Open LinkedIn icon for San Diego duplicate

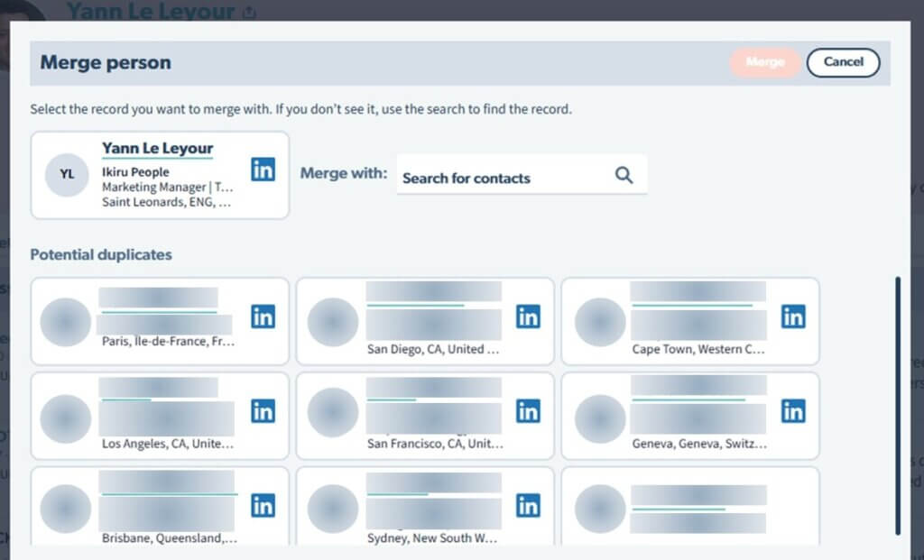point(528,317)
